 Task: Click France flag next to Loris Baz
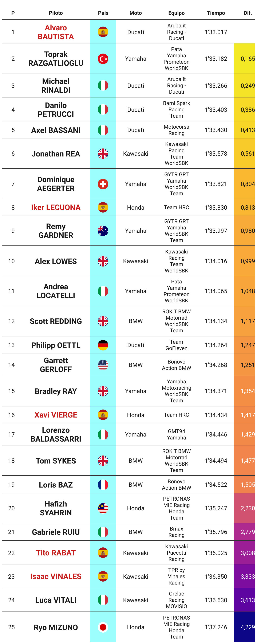click(103, 485)
